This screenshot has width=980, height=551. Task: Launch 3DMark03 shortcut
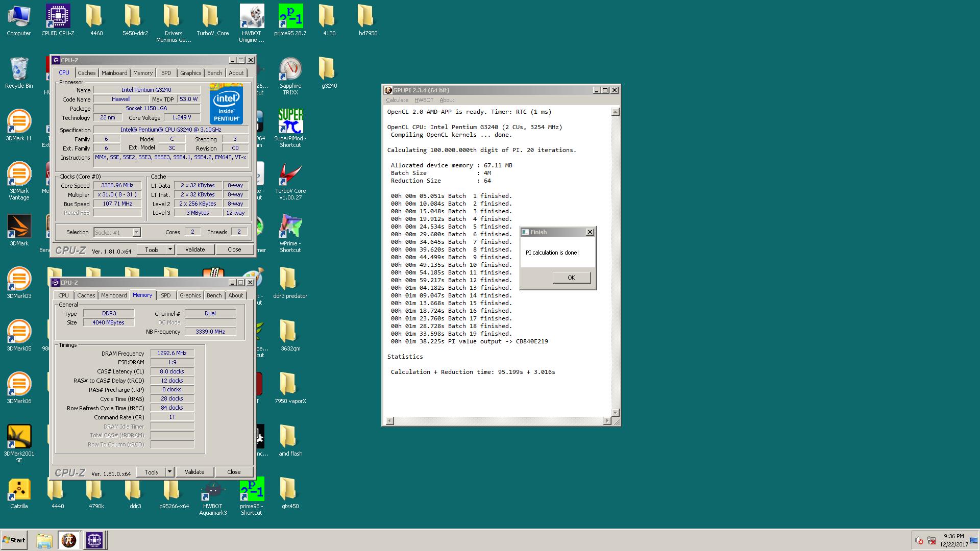point(19,283)
